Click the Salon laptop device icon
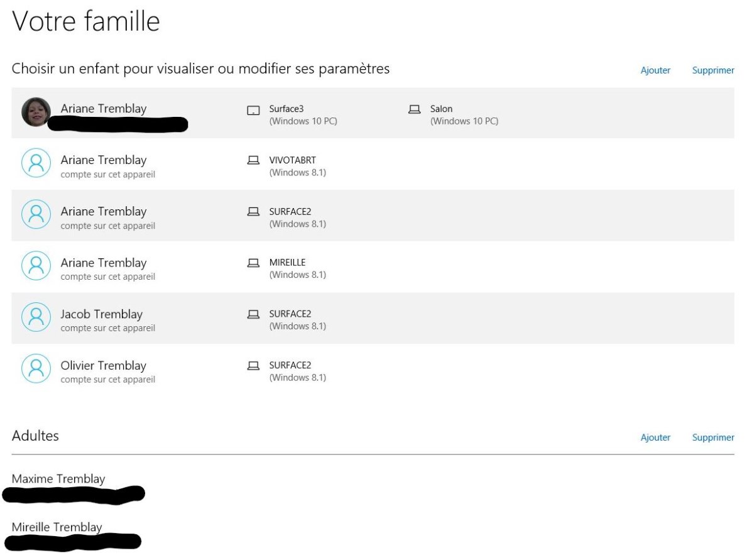This screenshot has width=754, height=560. click(x=414, y=110)
